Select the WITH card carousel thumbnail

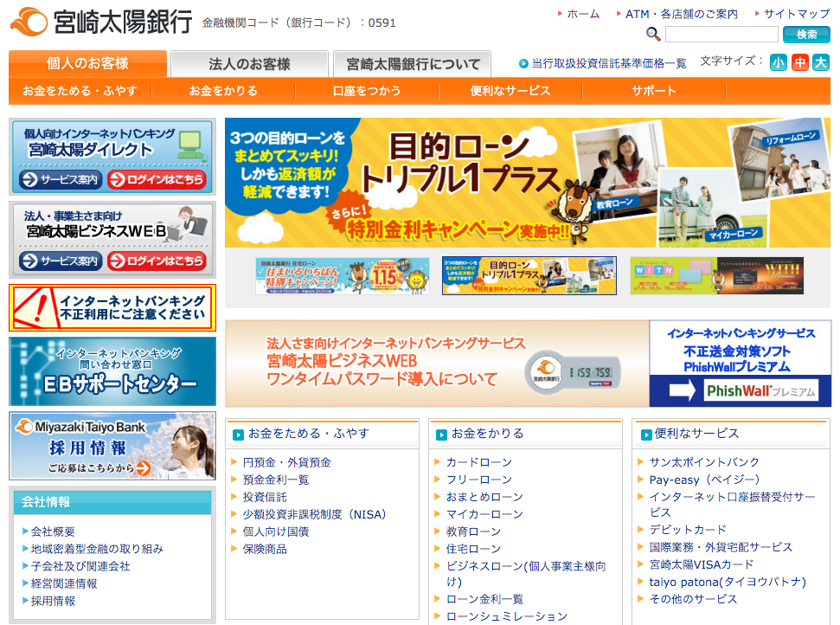[x=717, y=275]
